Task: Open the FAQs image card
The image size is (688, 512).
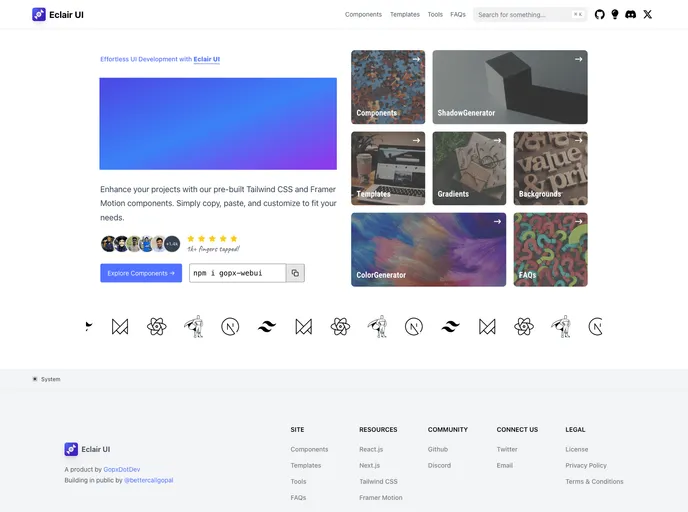Action: (551, 250)
